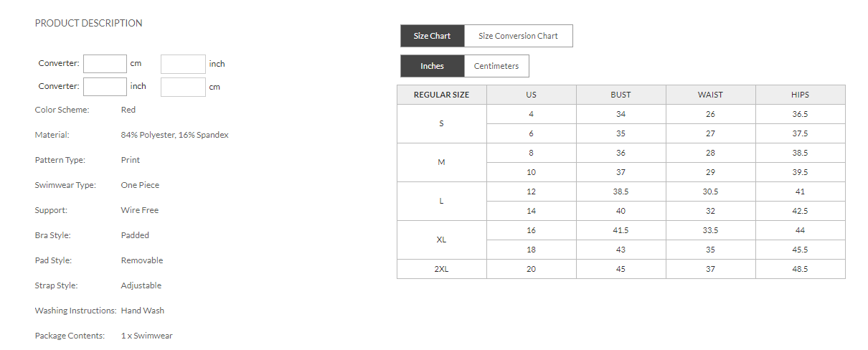Viewport: 868px width, 350px height.
Task: Switch measurements to Centimeters
Action: pyautogui.click(x=496, y=66)
